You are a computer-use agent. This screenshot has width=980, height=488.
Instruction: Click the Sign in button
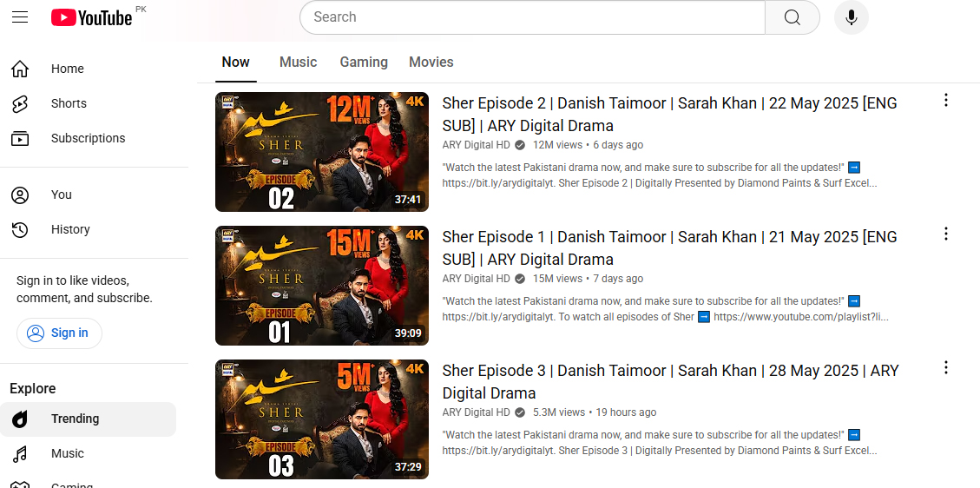click(x=59, y=333)
